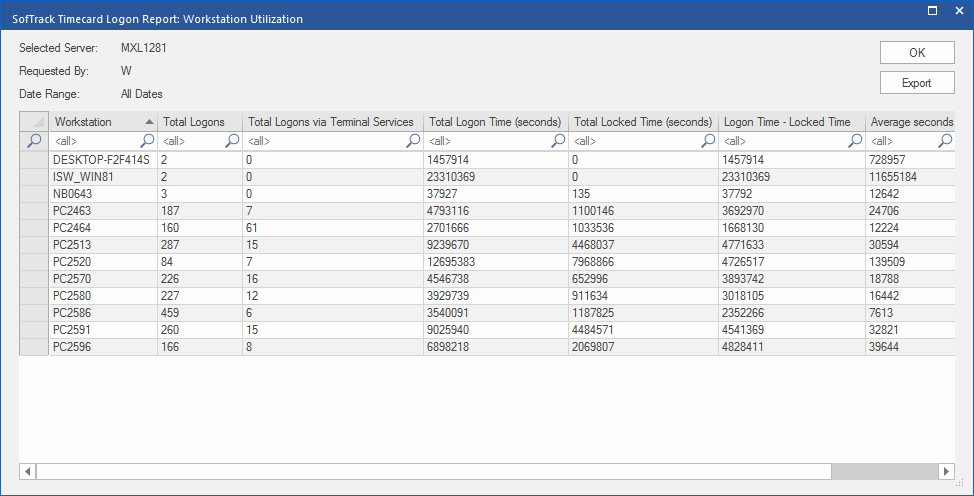Click magnifier in Average seconds filter cell
This screenshot has width=974, height=496.
pos(944,141)
